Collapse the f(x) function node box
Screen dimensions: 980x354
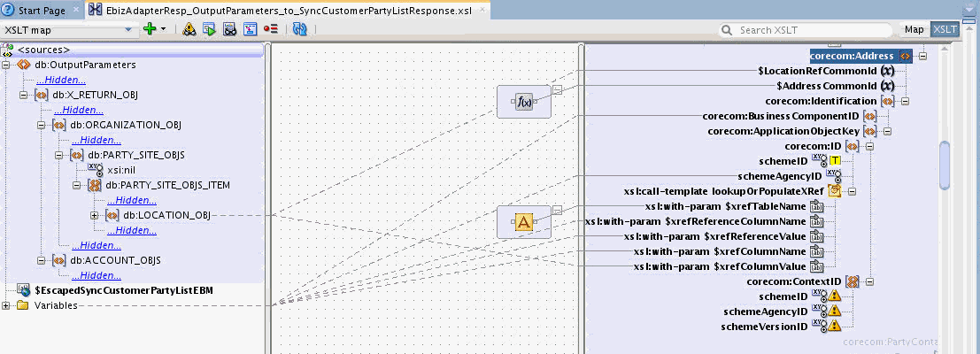click(x=558, y=90)
